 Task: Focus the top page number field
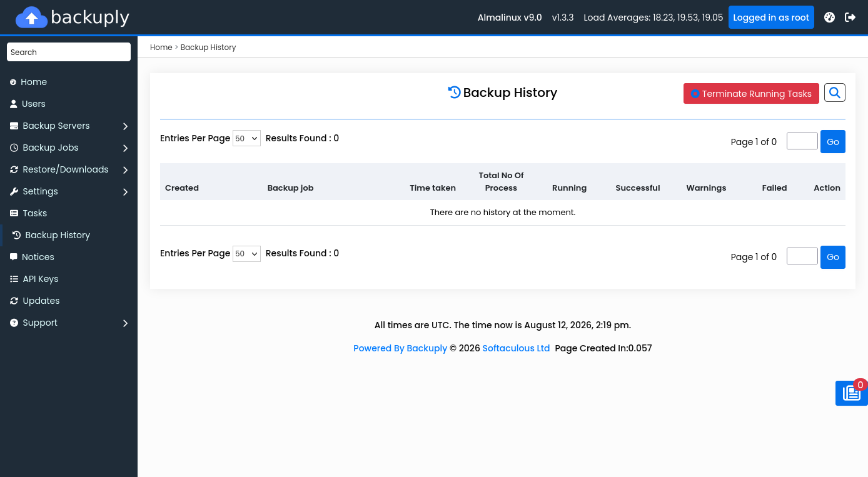click(x=802, y=141)
